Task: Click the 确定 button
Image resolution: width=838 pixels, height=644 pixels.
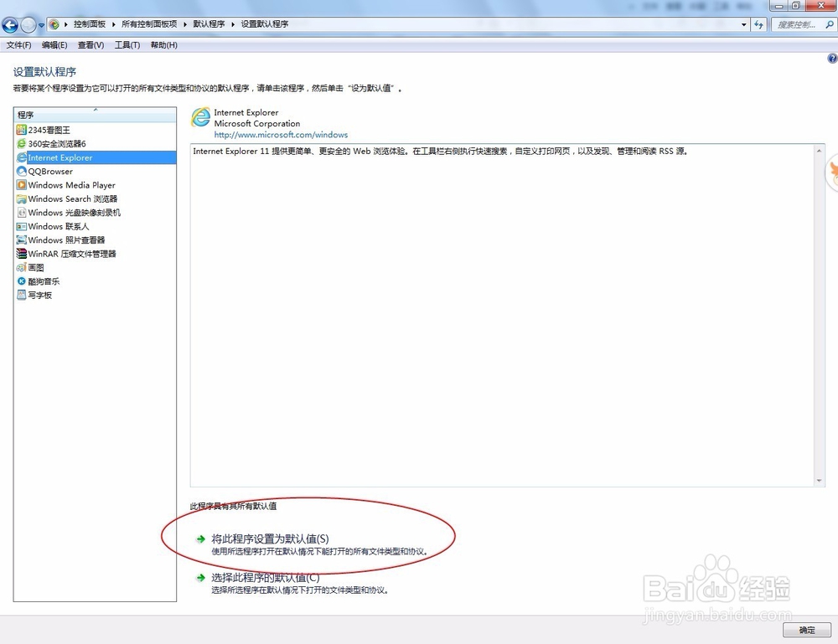Action: pos(806,630)
